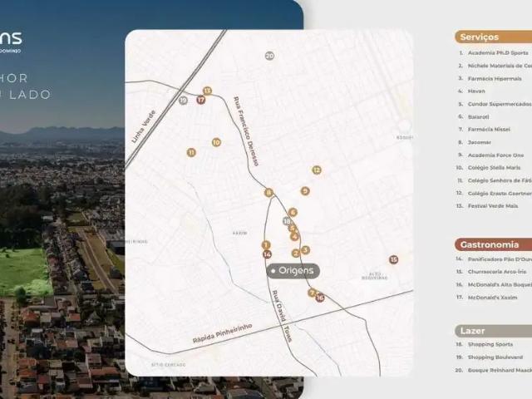Click map marker number 10
This screenshot has height=399, width=532.
[x=216, y=142]
